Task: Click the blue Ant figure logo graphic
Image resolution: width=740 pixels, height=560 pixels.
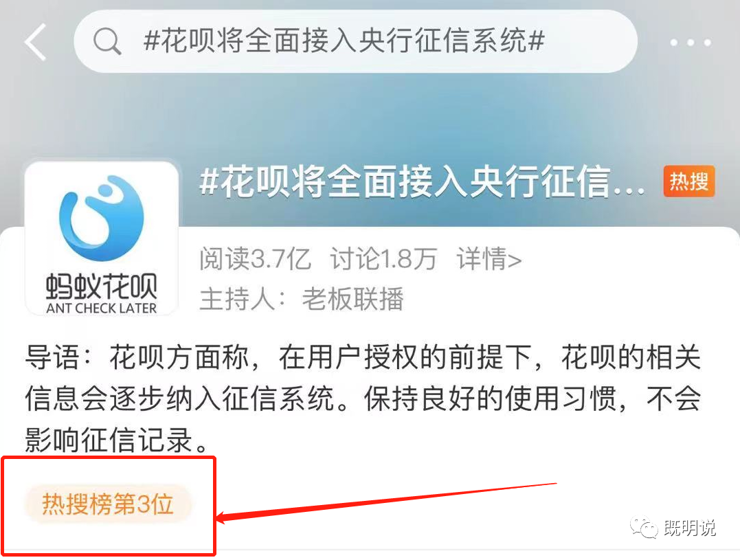Action: 102,218
